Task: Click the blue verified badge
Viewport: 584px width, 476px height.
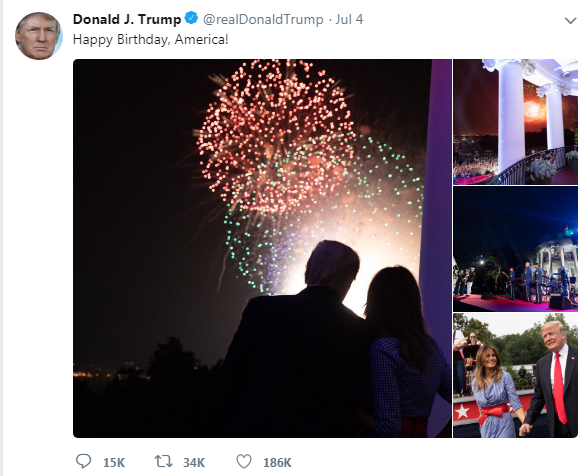Action: click(191, 18)
